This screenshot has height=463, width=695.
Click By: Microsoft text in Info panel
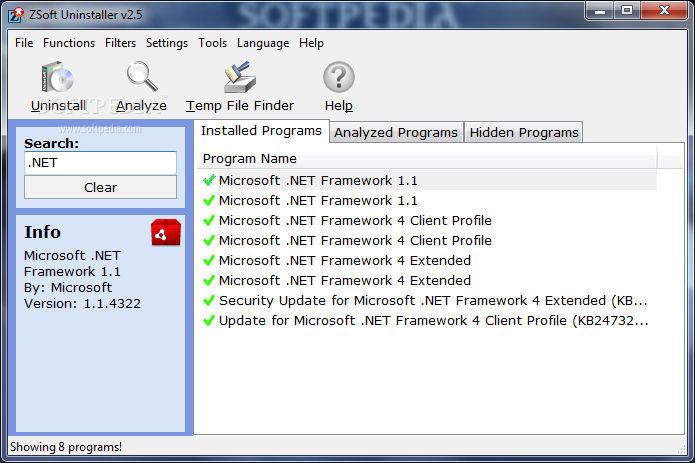coord(68,288)
